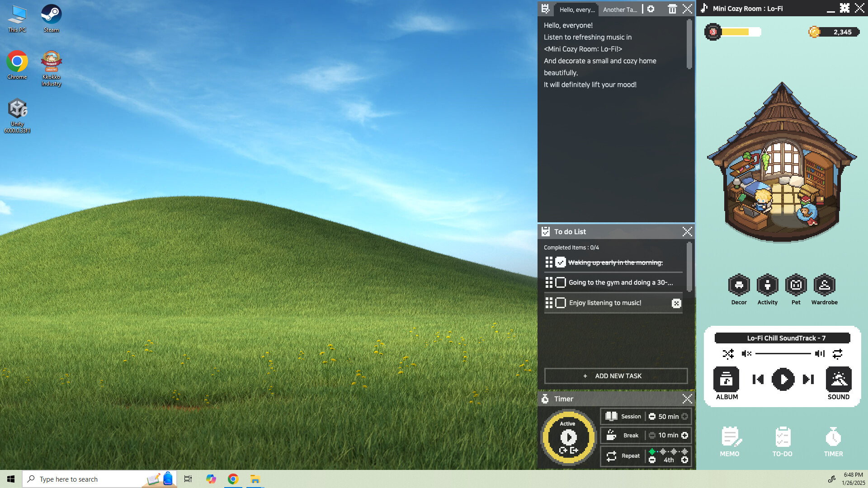Viewport: 868px width, 488px height.
Task: Close the Timer panel
Action: click(x=687, y=399)
